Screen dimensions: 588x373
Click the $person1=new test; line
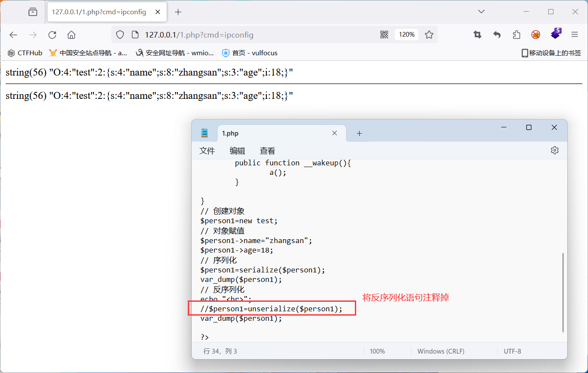point(239,221)
